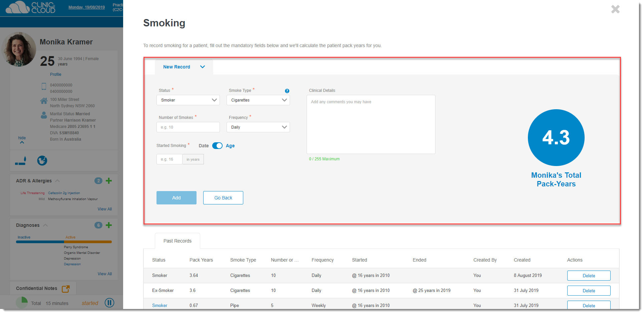This screenshot has height=314, width=644.
Task: Open the Smoke Type dropdown showing Cigarettes
Action: click(x=258, y=100)
